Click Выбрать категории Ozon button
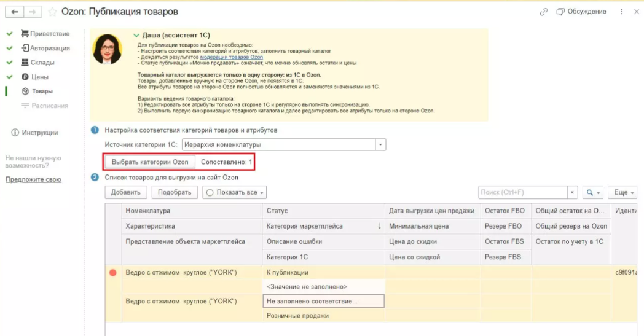 pyautogui.click(x=150, y=162)
